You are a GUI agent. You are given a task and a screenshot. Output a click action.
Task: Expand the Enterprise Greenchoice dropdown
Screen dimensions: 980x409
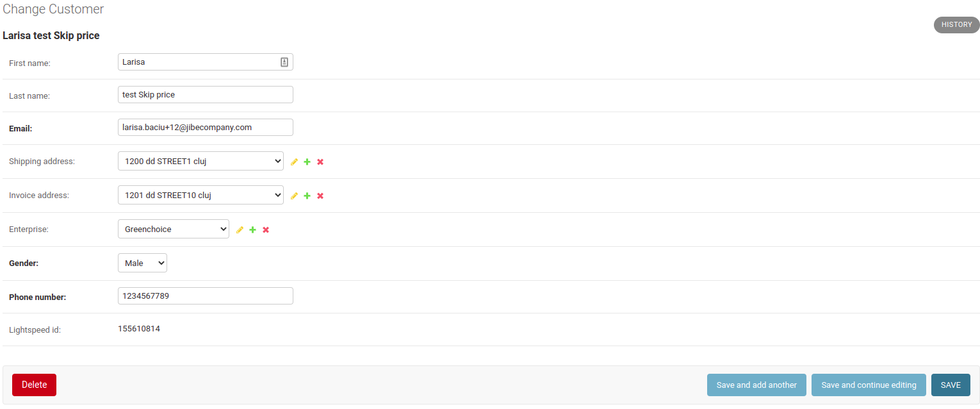click(x=174, y=229)
